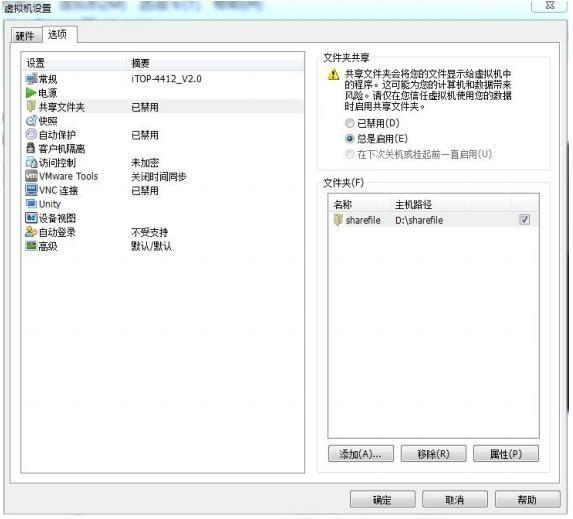573x519 pixels.
Task: Open 属性(P) properties for the folder
Action: [506, 454]
